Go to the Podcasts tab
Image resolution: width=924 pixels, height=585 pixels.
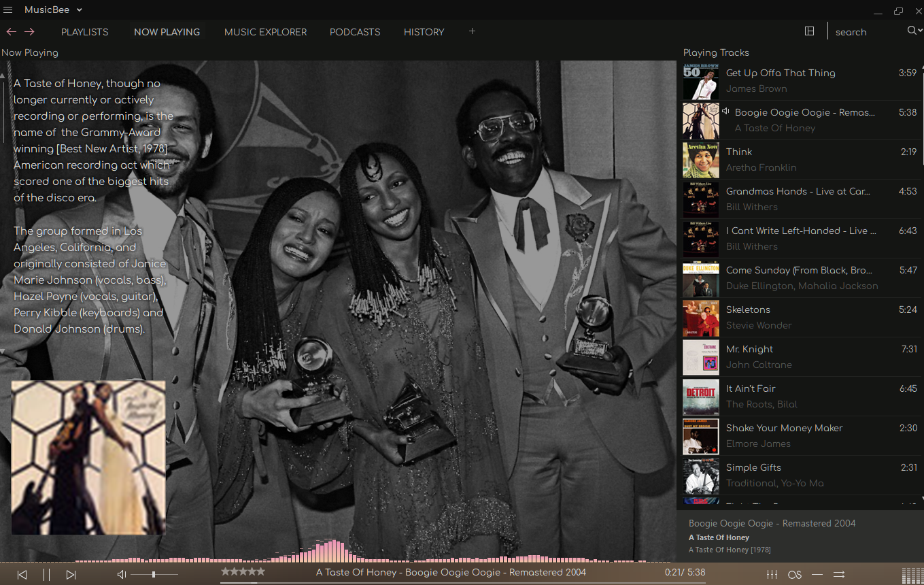pos(355,32)
